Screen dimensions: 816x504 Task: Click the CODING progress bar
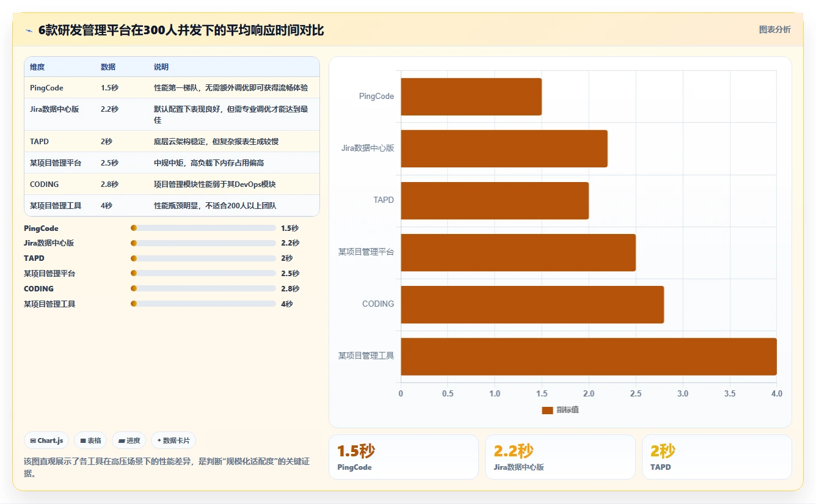(203, 288)
